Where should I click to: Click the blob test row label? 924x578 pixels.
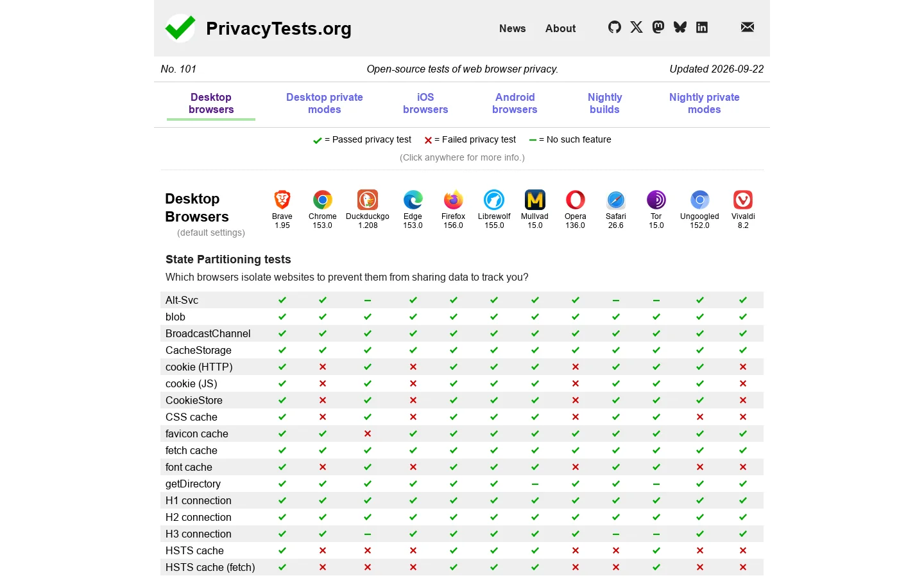click(175, 317)
